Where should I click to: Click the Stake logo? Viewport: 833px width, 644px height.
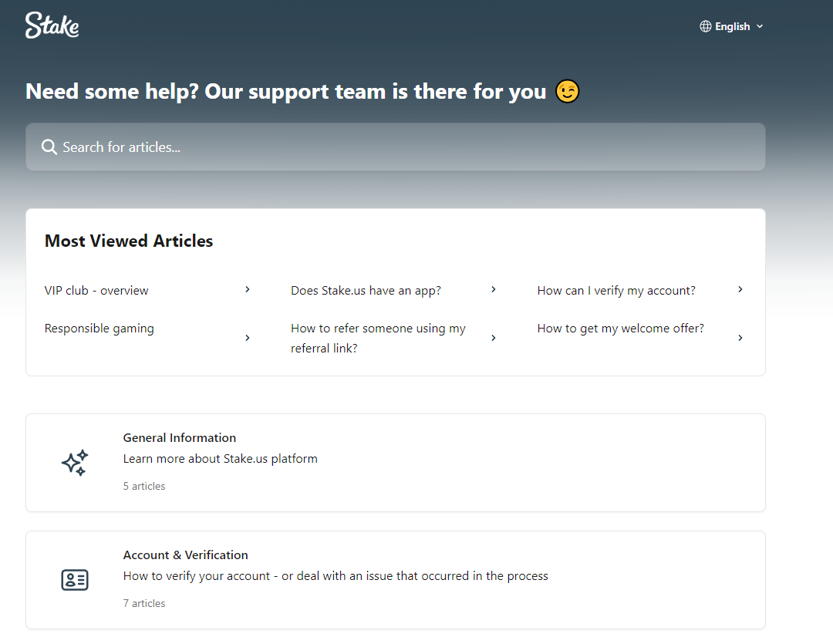point(52,25)
